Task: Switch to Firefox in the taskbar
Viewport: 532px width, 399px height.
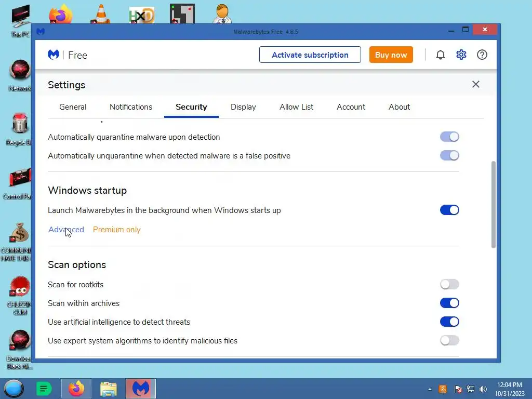Action: tap(76, 389)
